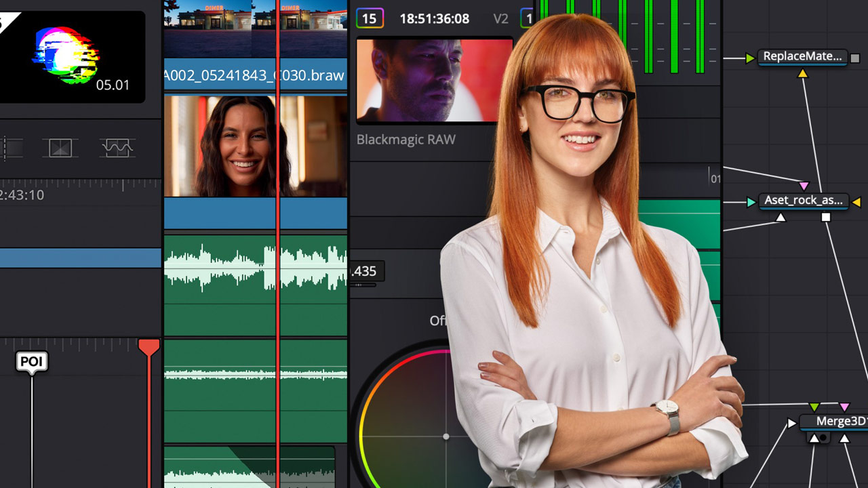Click the red playhead handle atop the timeline
This screenshot has width=868, height=488.
tap(150, 347)
